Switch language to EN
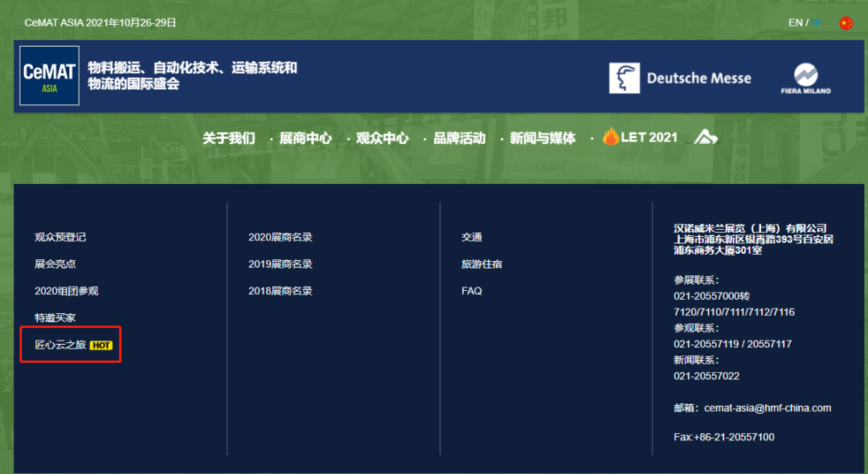The height and width of the screenshot is (474, 868). [x=795, y=23]
